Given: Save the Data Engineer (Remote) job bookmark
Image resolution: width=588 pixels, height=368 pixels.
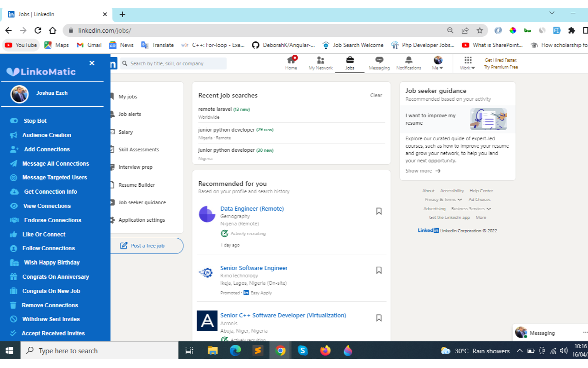Looking at the screenshot, I should 379,211.
